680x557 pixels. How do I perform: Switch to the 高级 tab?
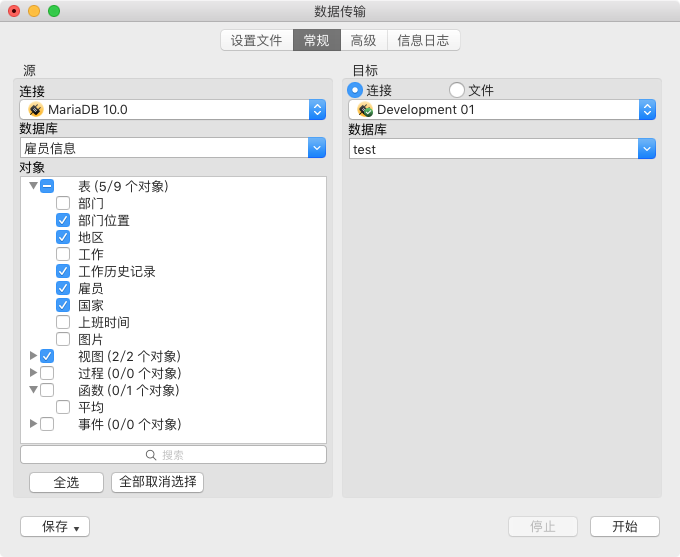click(363, 40)
